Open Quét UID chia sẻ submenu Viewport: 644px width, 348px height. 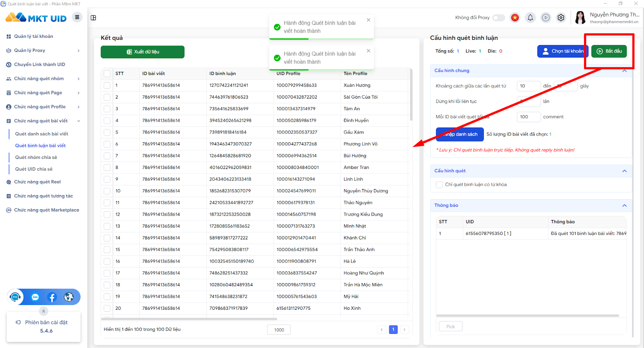coord(34,169)
